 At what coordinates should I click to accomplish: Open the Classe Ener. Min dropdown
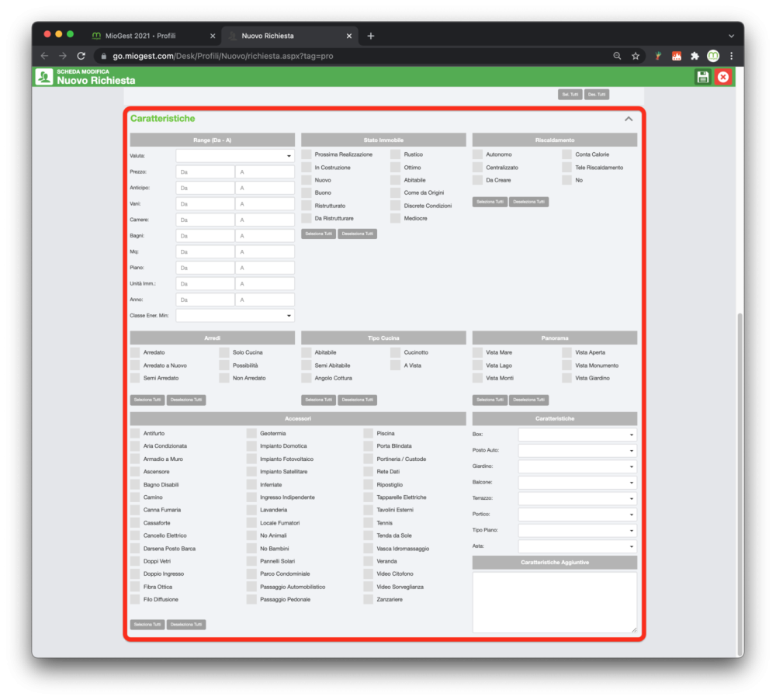click(x=235, y=315)
